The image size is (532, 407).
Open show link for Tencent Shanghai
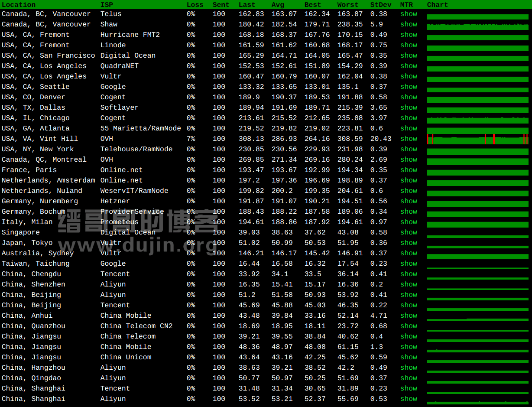pos(409,388)
